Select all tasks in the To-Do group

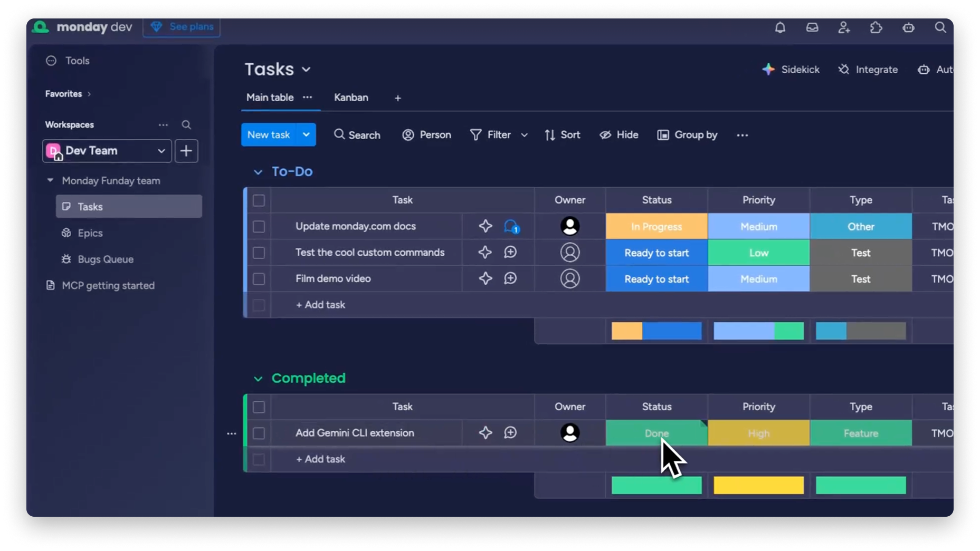click(259, 200)
